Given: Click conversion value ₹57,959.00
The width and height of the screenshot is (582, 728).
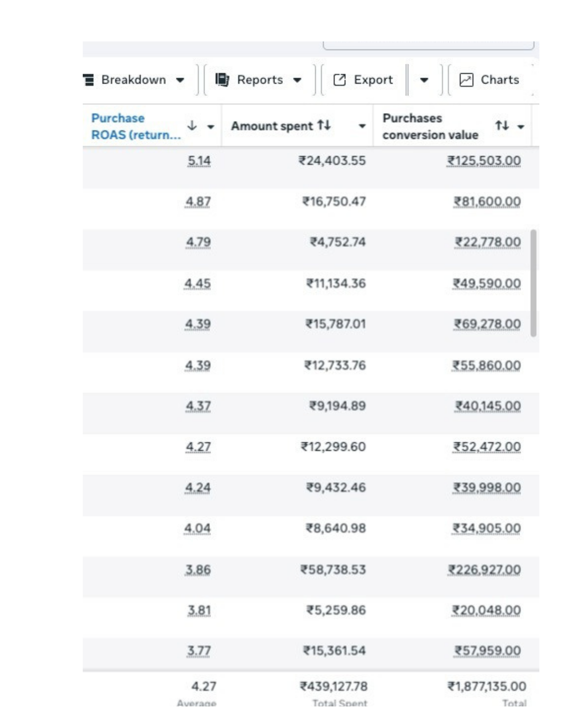Looking at the screenshot, I should (x=488, y=651).
